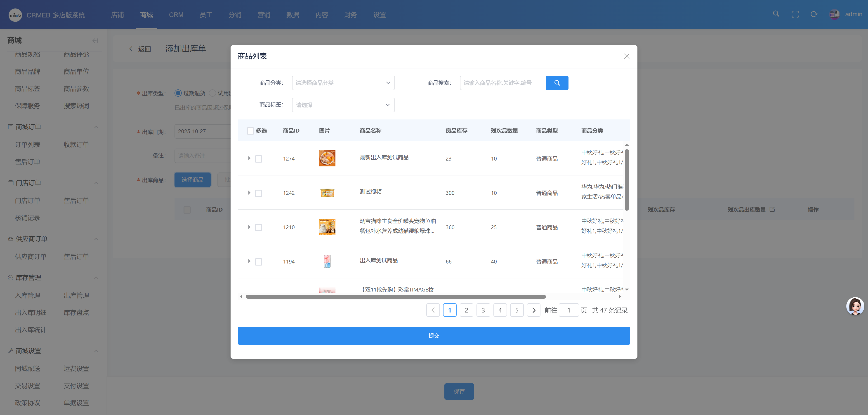Tick the checkbox for product 1194
868x415 pixels.
click(258, 262)
